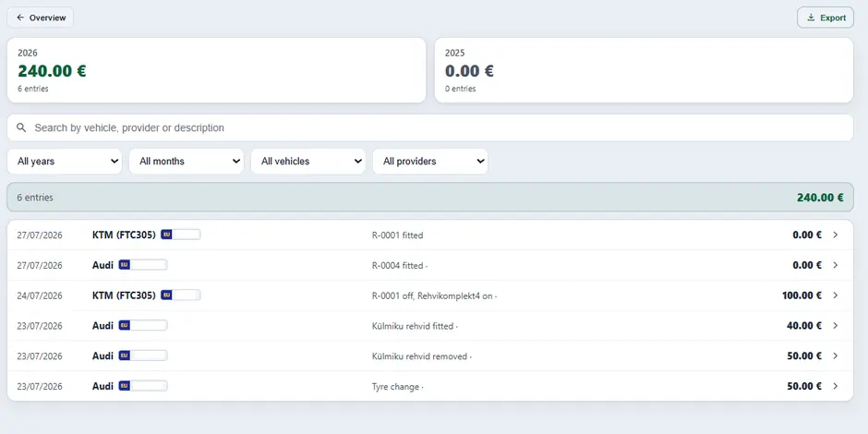Click the EU plate badge on Külmiku rehvid removed row

143,356
